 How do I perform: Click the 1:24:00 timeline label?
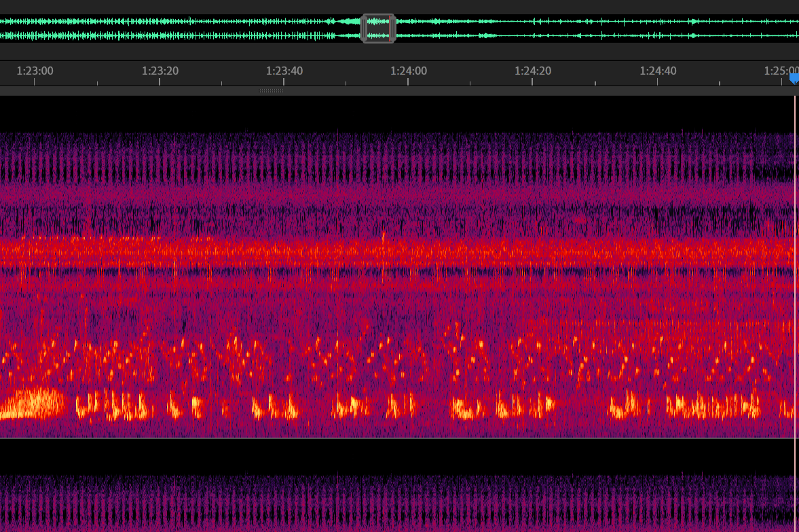tap(409, 71)
